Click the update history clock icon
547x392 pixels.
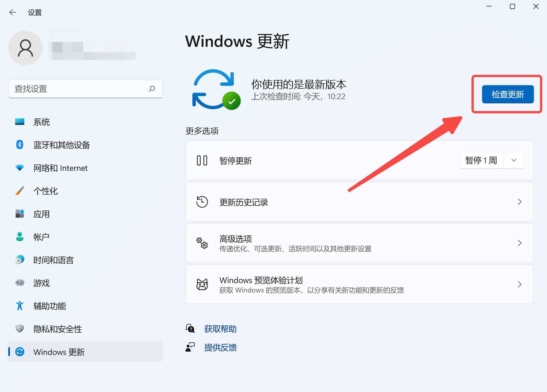click(202, 202)
